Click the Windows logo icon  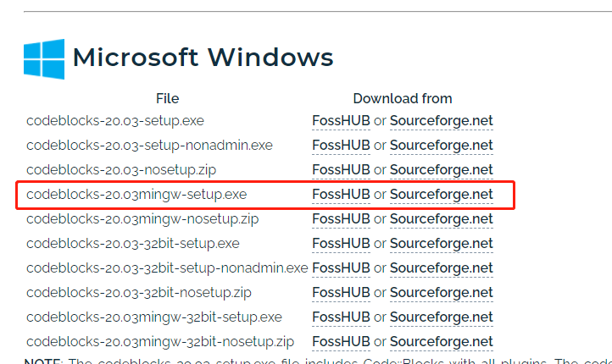[44, 58]
